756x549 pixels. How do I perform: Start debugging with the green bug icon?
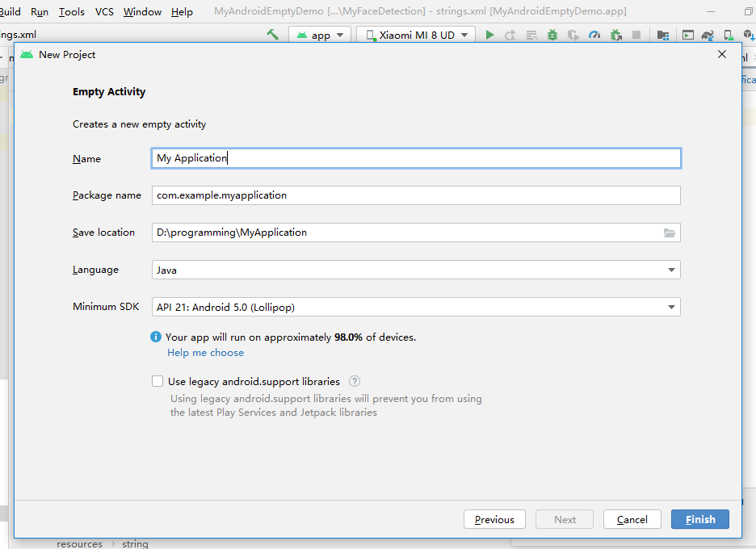click(x=552, y=35)
